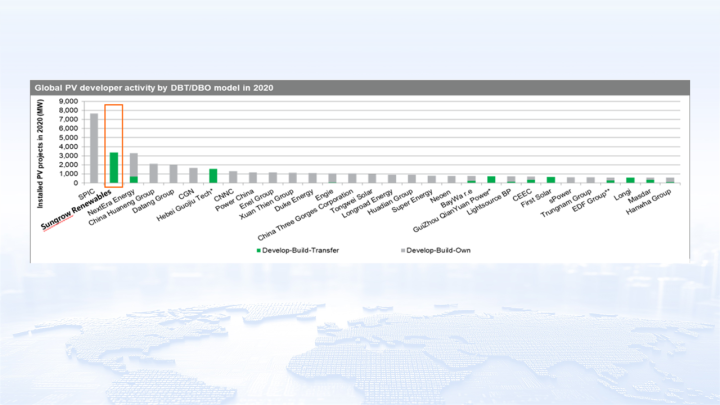720x405 pixels.
Task: Click the "Hebei Guoju Tech*" label
Action: tap(185, 204)
